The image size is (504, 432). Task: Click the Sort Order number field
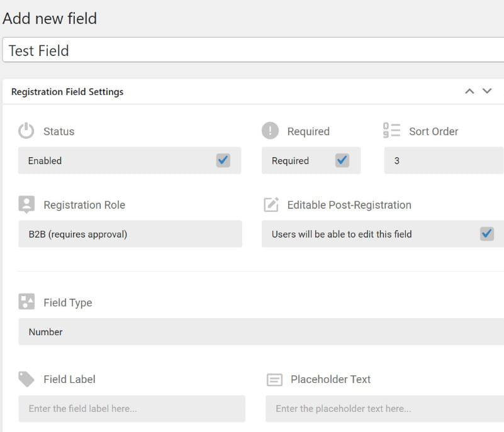click(x=444, y=160)
